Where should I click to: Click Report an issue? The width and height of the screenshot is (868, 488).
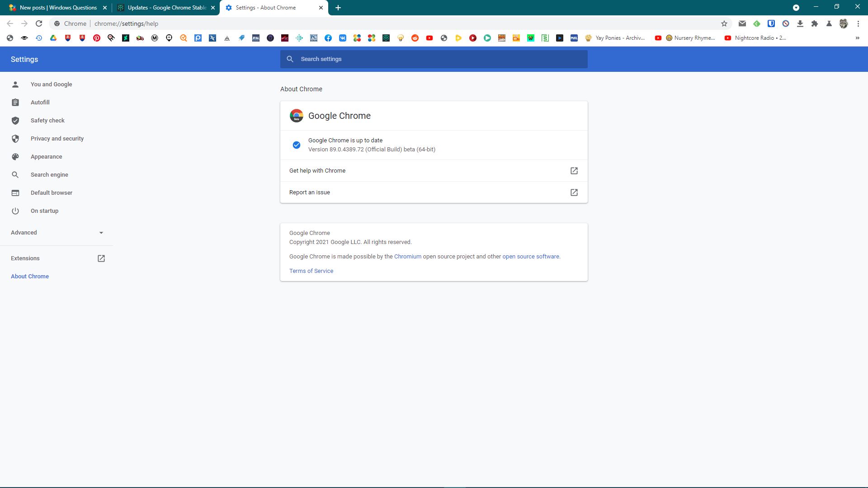point(434,192)
